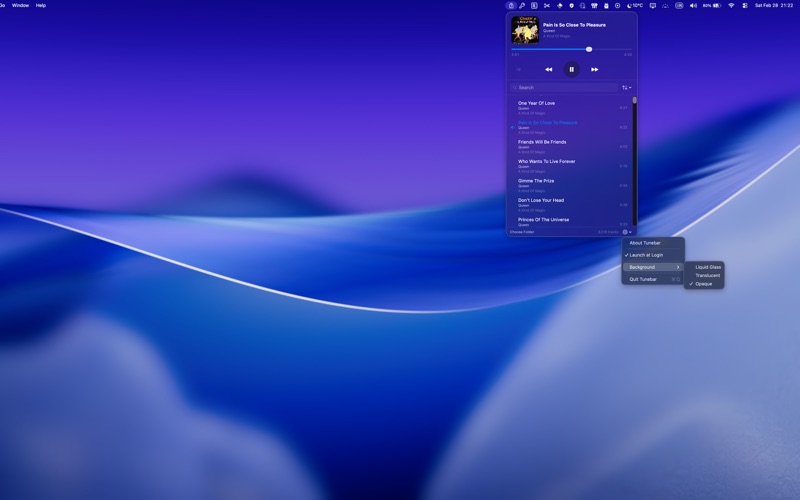This screenshot has height=500, width=800.
Task: Expand the Background submenu
Action: (653, 267)
